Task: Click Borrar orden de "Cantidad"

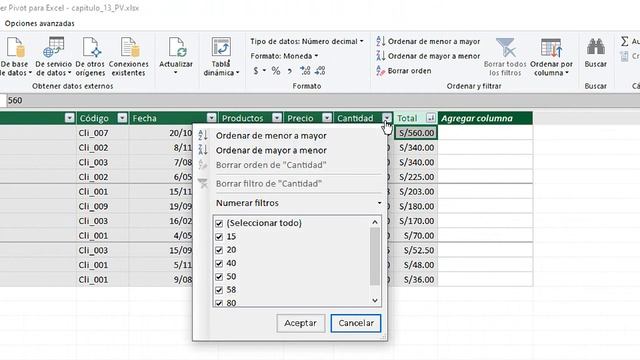Action: (x=271, y=165)
